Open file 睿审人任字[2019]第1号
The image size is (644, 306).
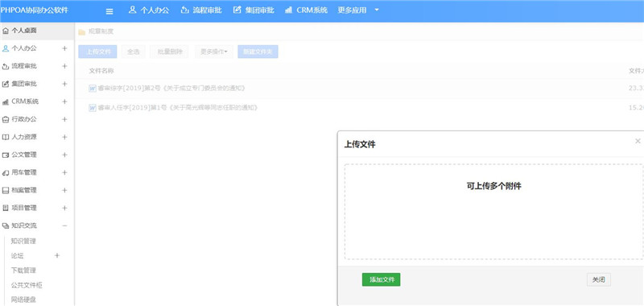coord(178,108)
